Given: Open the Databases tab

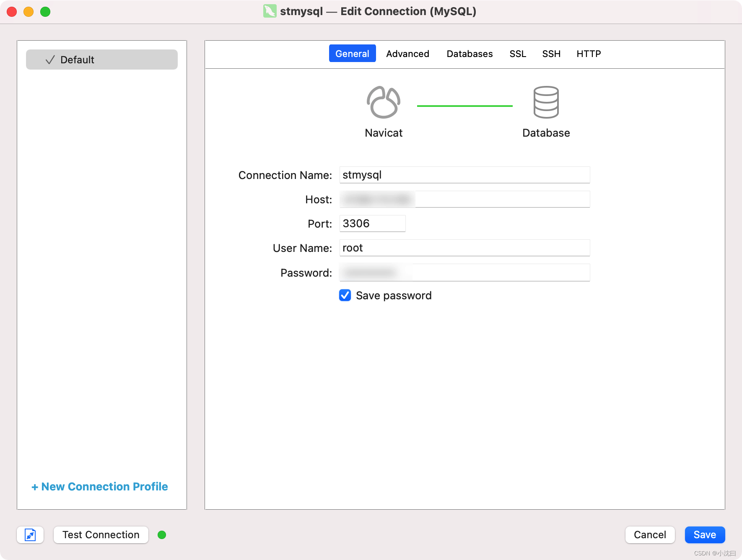Looking at the screenshot, I should (x=470, y=54).
